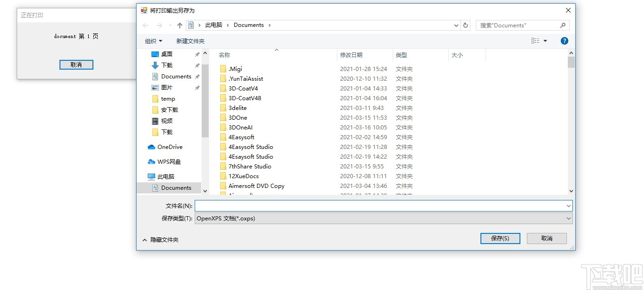Close the 将打印输出另存为 dialog
Viewport: 644px width, 290px height.
click(568, 10)
